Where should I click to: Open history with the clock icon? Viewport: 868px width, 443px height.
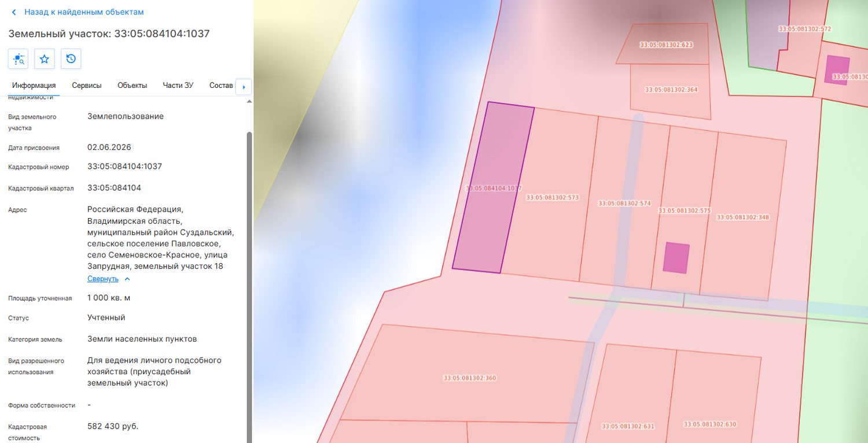tap(71, 58)
